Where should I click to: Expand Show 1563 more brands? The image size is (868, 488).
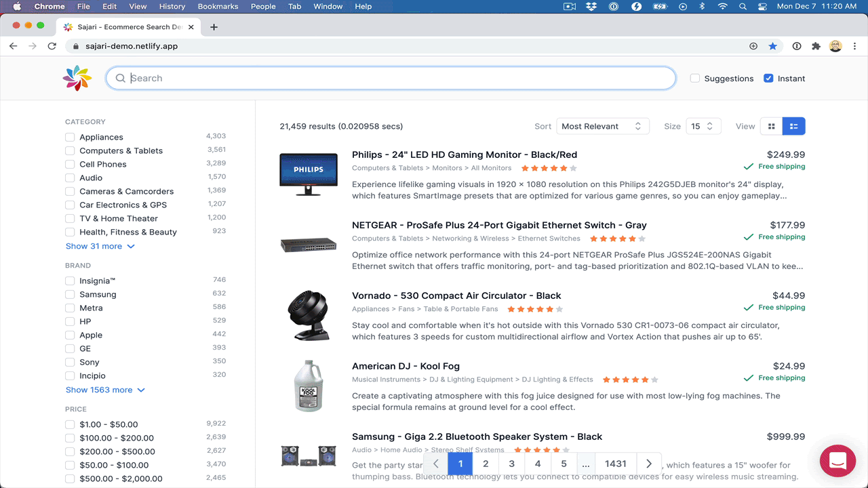[105, 390]
